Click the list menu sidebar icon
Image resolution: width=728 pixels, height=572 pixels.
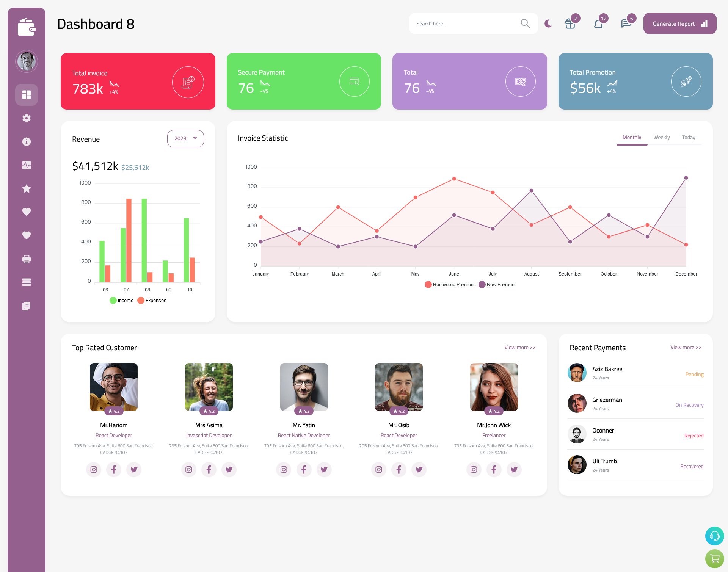click(27, 282)
